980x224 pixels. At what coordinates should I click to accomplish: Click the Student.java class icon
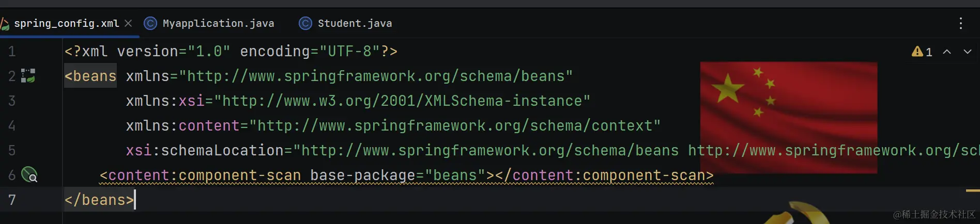pyautogui.click(x=305, y=23)
